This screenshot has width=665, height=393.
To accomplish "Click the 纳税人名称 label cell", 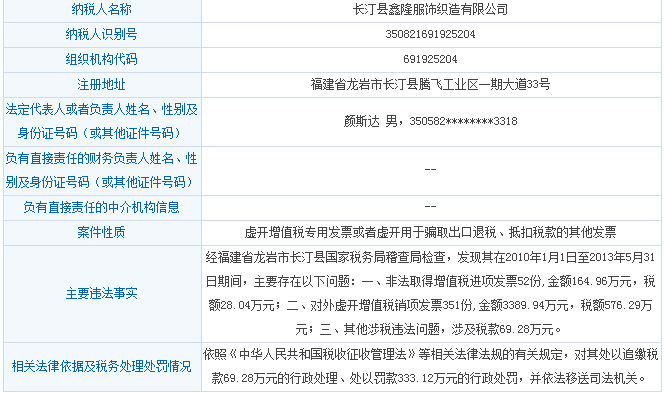I will [102, 10].
